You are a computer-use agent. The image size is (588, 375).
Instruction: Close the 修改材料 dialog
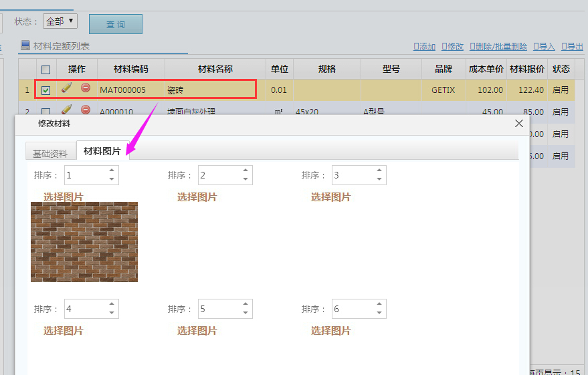point(519,124)
